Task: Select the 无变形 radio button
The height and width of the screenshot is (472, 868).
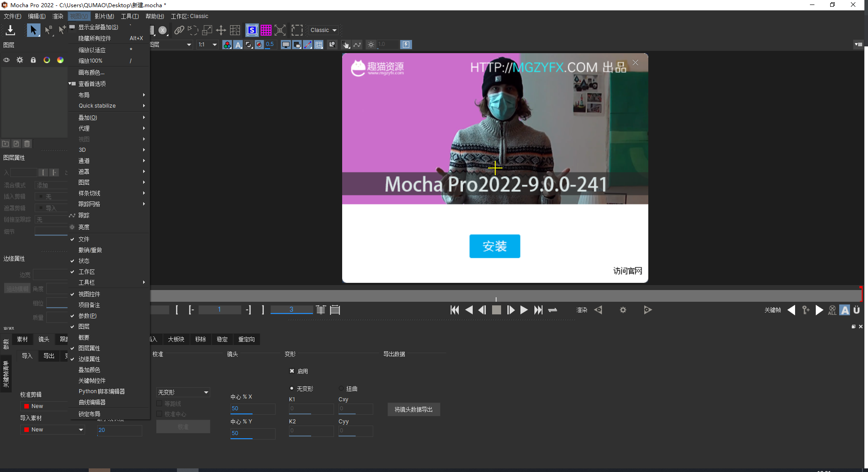Action: tap(292, 388)
